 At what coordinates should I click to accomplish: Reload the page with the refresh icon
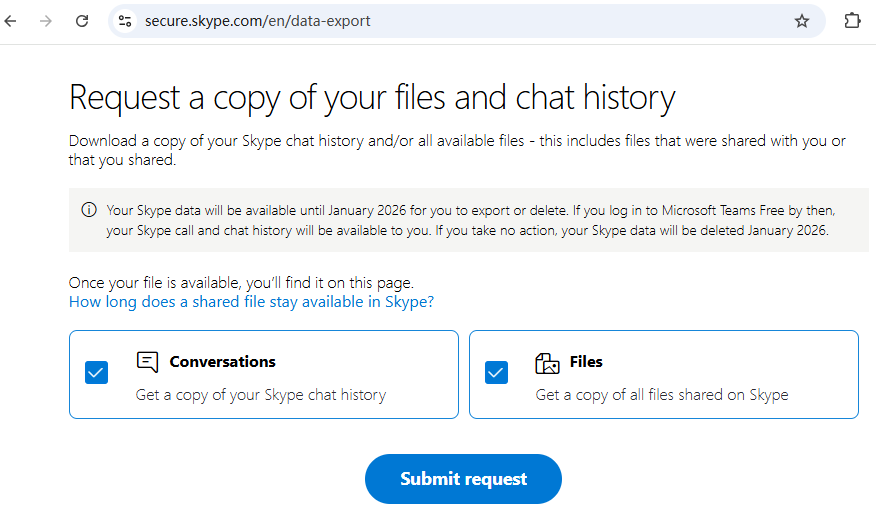[x=82, y=21]
